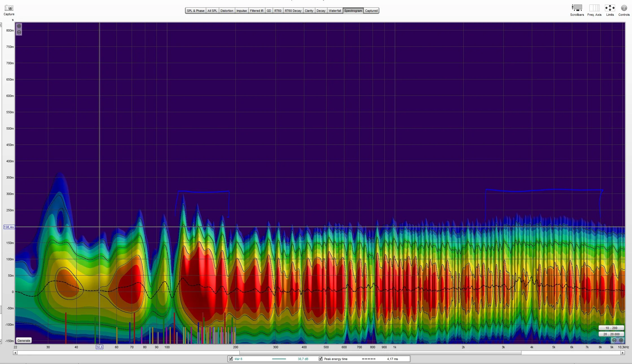The height and width of the screenshot is (364, 632).
Task: Switch to the All SPL tab
Action: (212, 11)
